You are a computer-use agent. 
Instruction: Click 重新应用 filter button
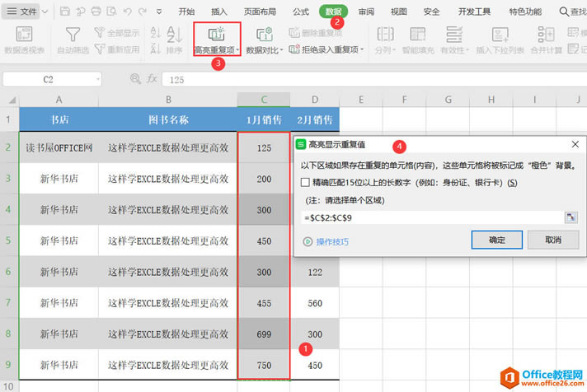[x=117, y=49]
